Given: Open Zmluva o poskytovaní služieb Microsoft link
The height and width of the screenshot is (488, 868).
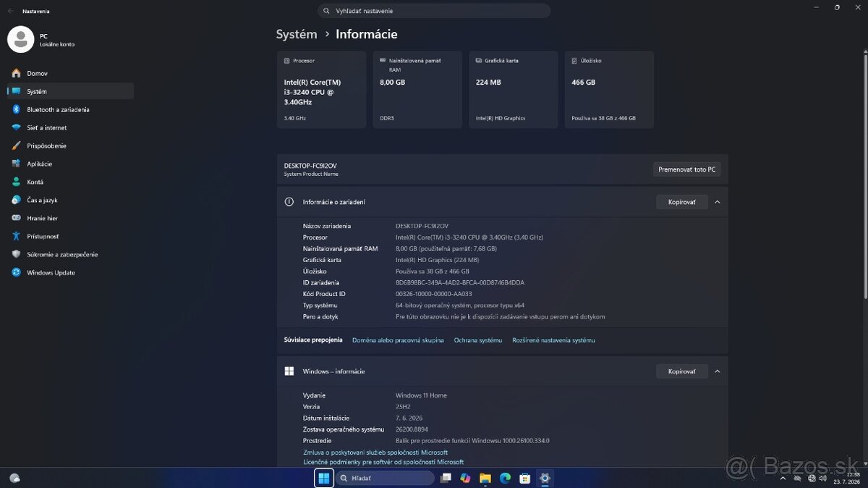Looking at the screenshot, I should coord(375,453).
